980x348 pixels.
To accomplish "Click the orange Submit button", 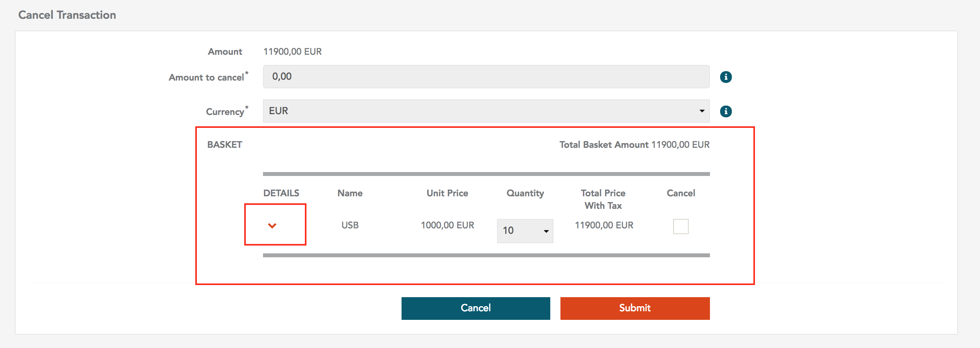I will tap(635, 308).
